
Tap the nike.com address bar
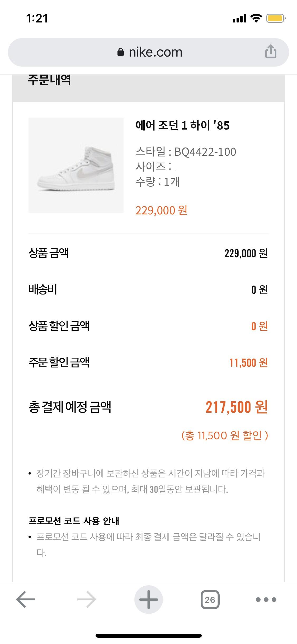coord(155,52)
